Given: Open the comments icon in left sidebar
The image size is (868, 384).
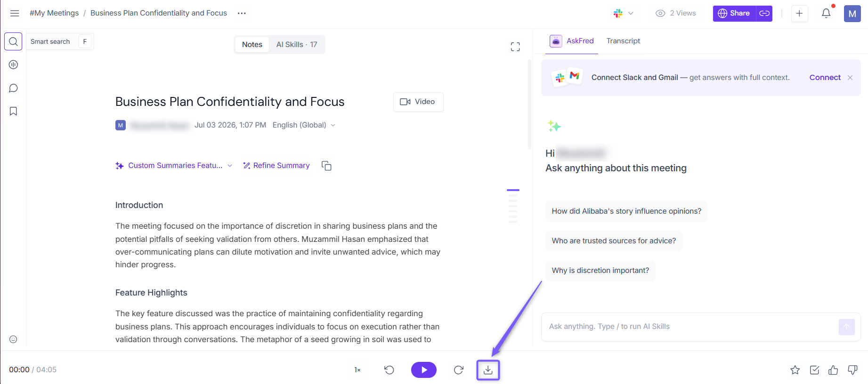Looking at the screenshot, I should click(x=13, y=88).
